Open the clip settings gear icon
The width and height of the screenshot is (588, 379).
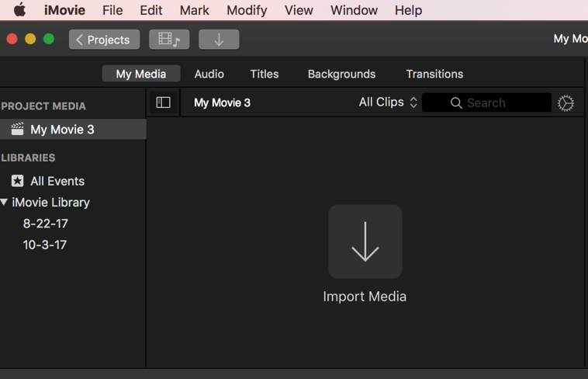click(566, 103)
